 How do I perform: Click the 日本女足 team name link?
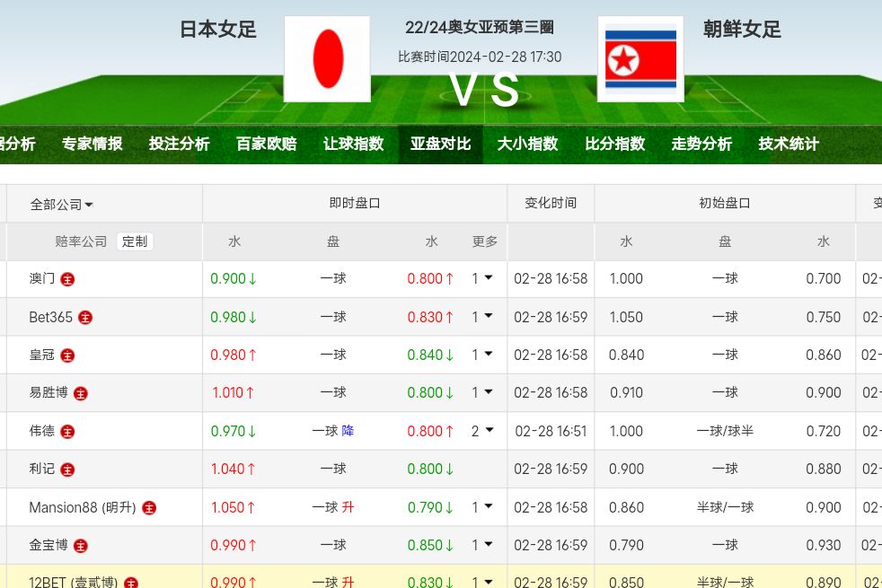tap(218, 30)
